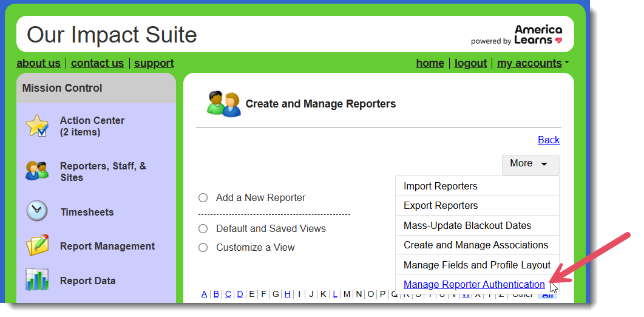Open Manage Reporter Authentication menu item
The height and width of the screenshot is (317, 644).
coord(474,284)
